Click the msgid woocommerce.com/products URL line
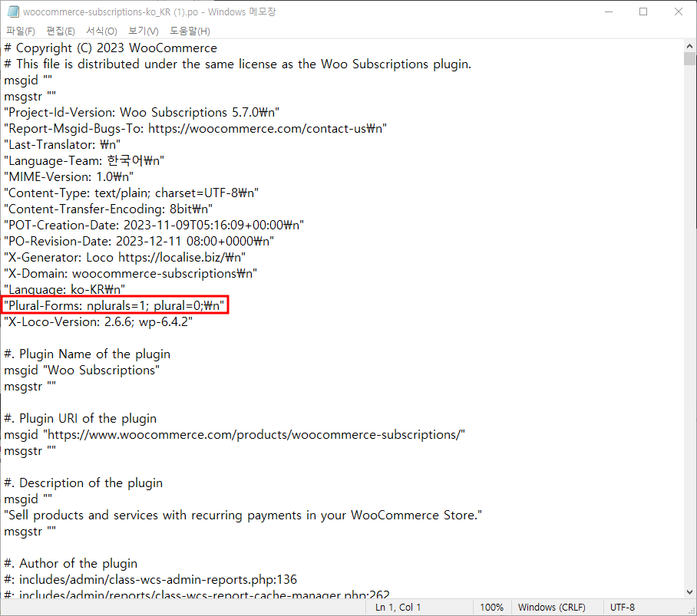697x616 pixels. pos(235,434)
